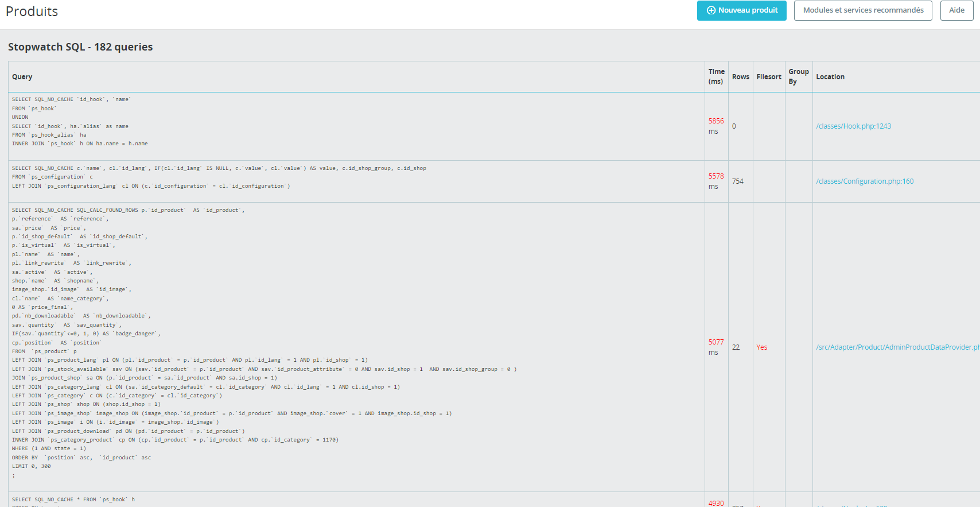
Task: Click the Filesort Yes value
Action: tap(761, 347)
